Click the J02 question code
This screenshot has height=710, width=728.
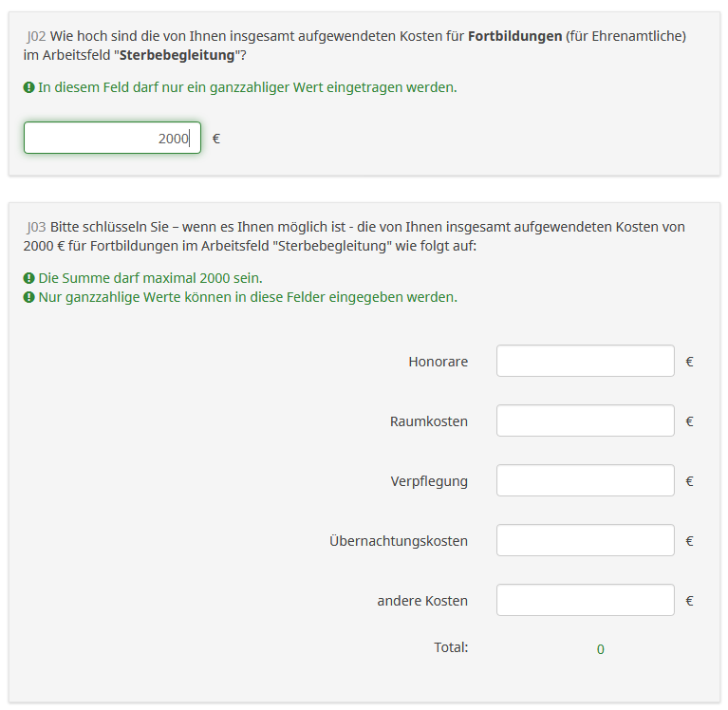click(x=37, y=36)
